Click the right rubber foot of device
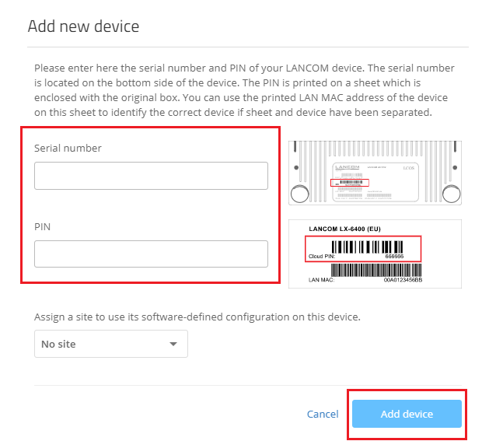Screen dimensions: 496x448 452,193
